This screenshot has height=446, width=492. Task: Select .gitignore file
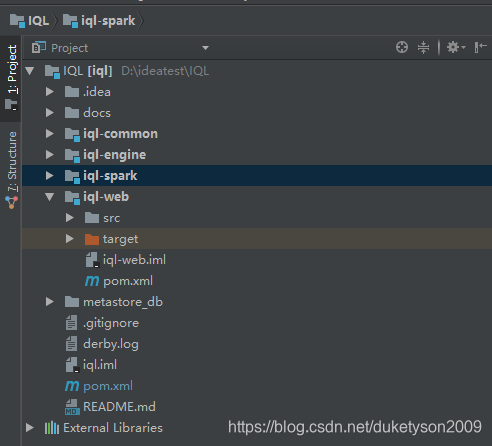111,323
